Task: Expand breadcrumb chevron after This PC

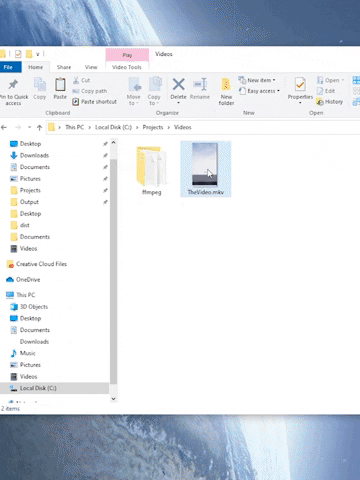Action: (x=89, y=127)
